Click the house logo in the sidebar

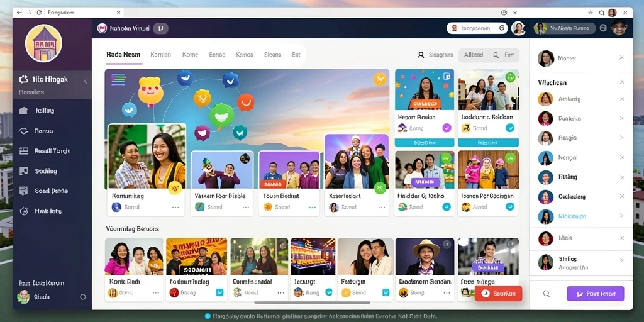43,43
